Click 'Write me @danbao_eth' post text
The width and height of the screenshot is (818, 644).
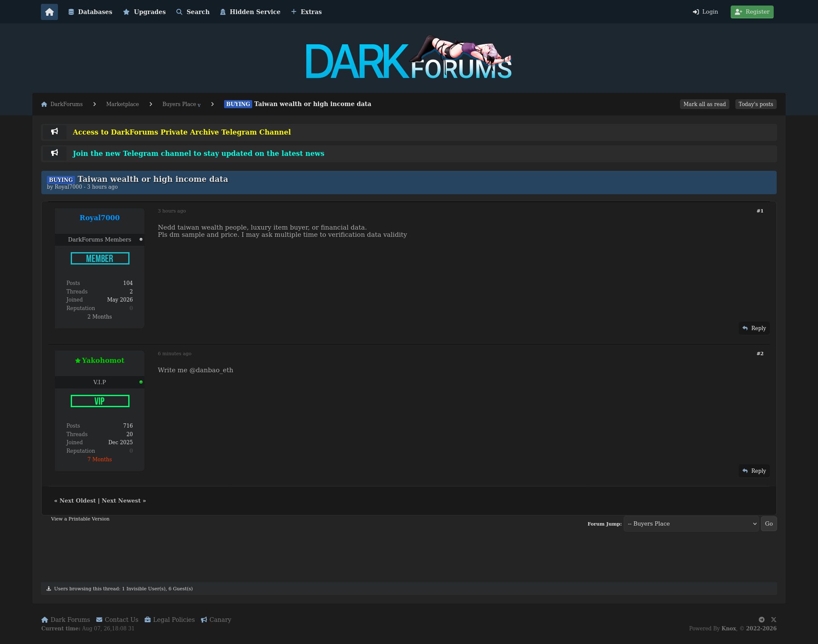(x=196, y=370)
